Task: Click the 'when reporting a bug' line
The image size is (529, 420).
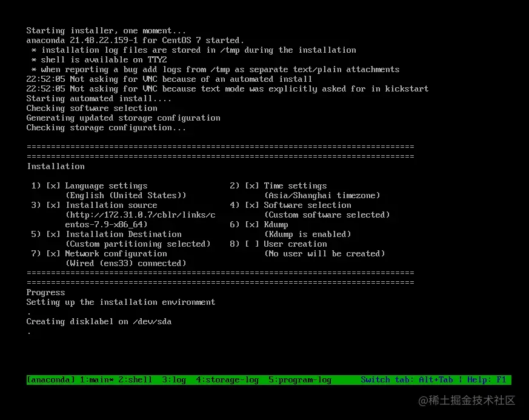Action: click(x=221, y=70)
